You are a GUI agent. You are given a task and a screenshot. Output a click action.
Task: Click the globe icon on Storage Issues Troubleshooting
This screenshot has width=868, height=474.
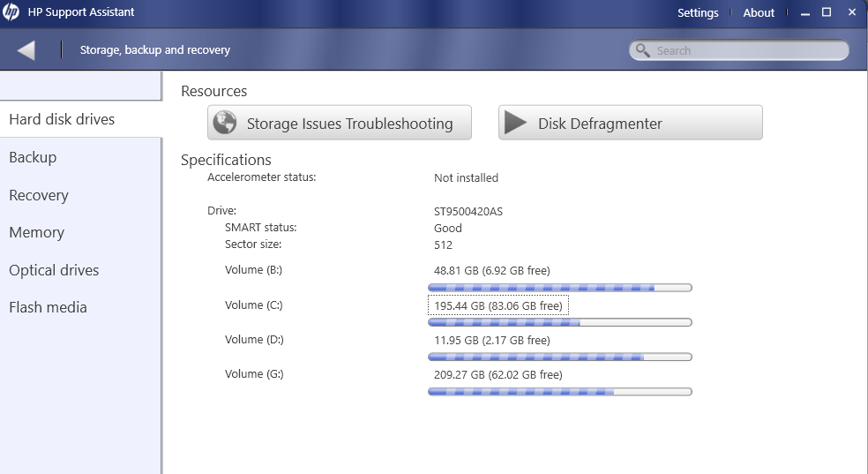click(x=225, y=123)
